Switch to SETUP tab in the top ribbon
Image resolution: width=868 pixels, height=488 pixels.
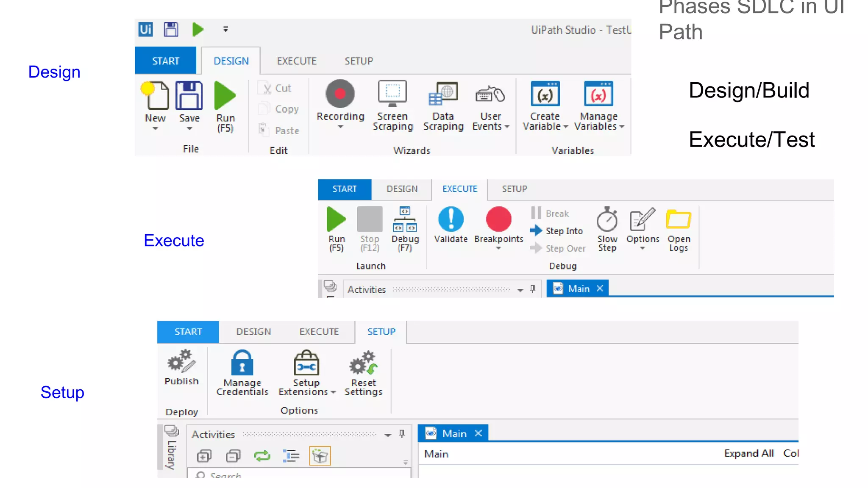(359, 61)
